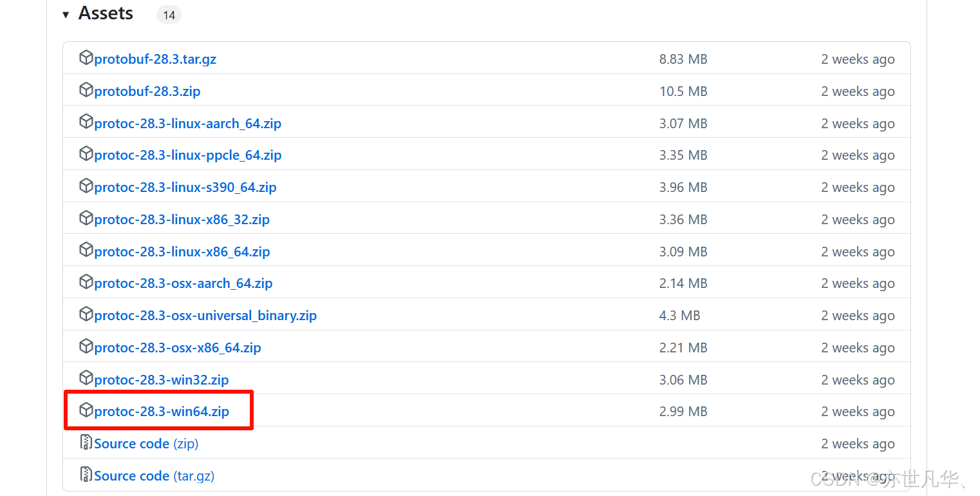Image resolution: width=980 pixels, height=496 pixels.
Task: Click the 2.99 MB file size
Action: [x=683, y=412]
